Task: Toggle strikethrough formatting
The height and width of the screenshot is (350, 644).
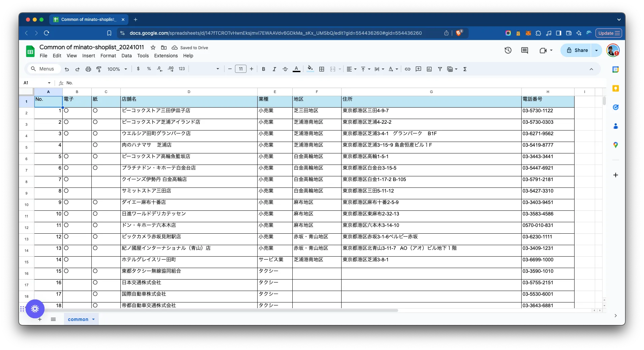Action: [285, 69]
